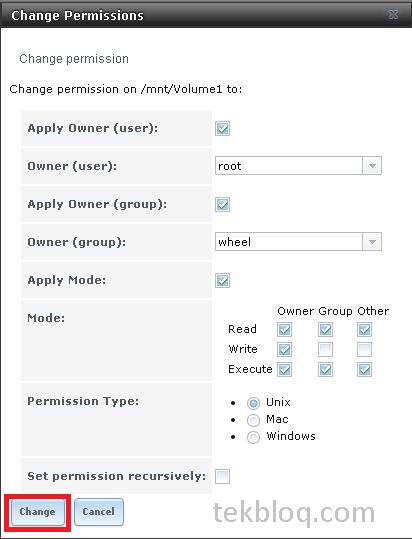The width and height of the screenshot is (412, 539).
Task: Expand the Owner (group) dropdown arrow
Action: pyautogui.click(x=372, y=242)
